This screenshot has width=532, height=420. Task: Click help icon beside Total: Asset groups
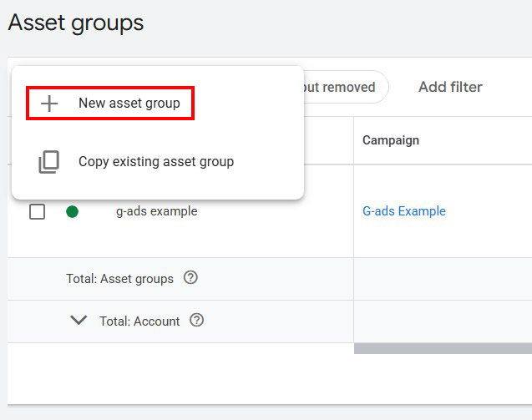click(190, 278)
